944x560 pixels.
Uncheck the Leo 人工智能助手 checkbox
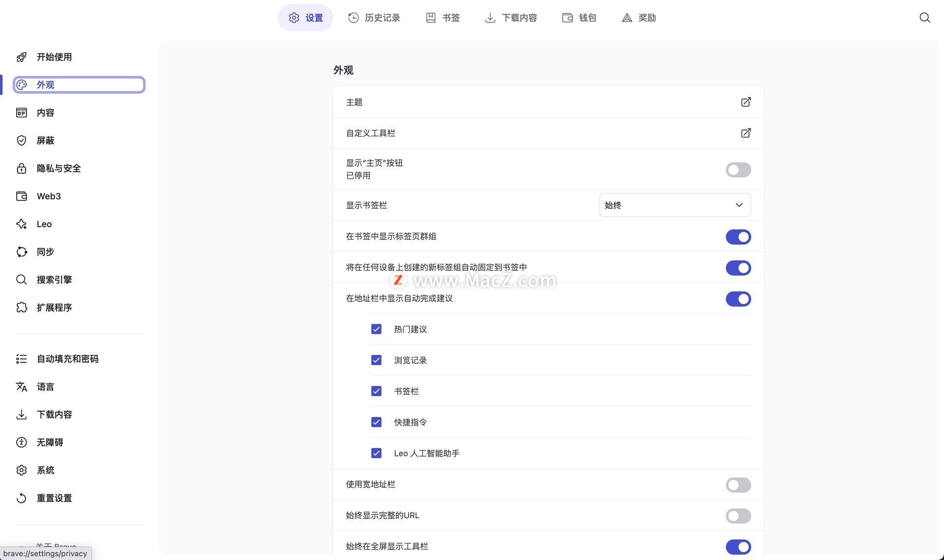376,453
